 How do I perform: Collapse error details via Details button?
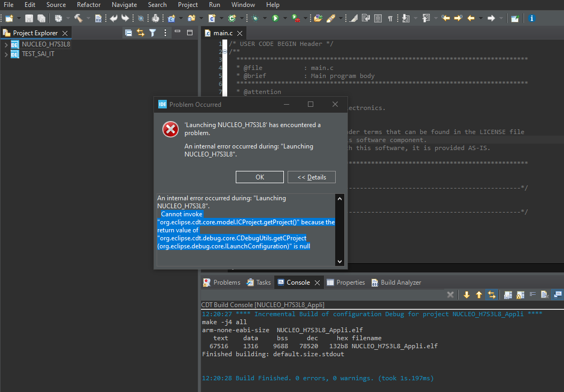coord(312,177)
